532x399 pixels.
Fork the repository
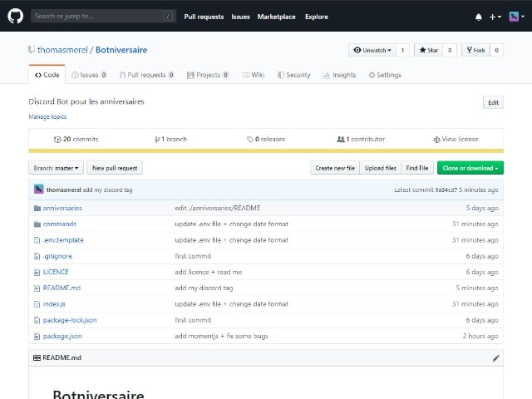(x=475, y=50)
